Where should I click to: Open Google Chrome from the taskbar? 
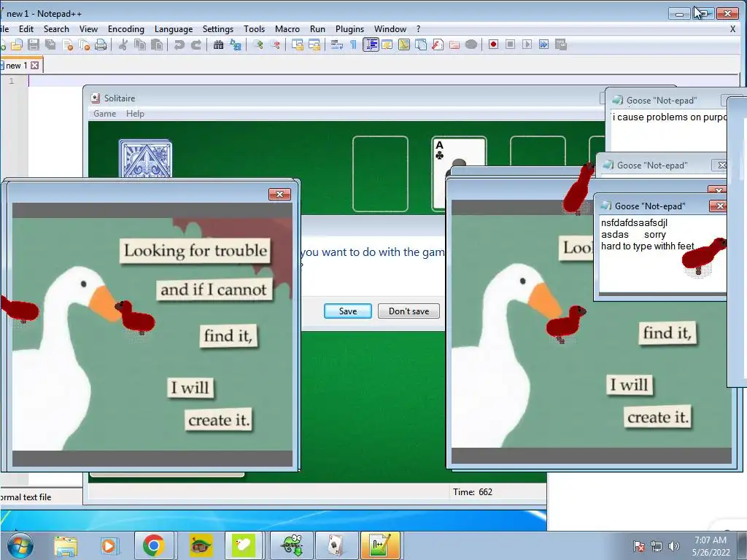point(153,545)
